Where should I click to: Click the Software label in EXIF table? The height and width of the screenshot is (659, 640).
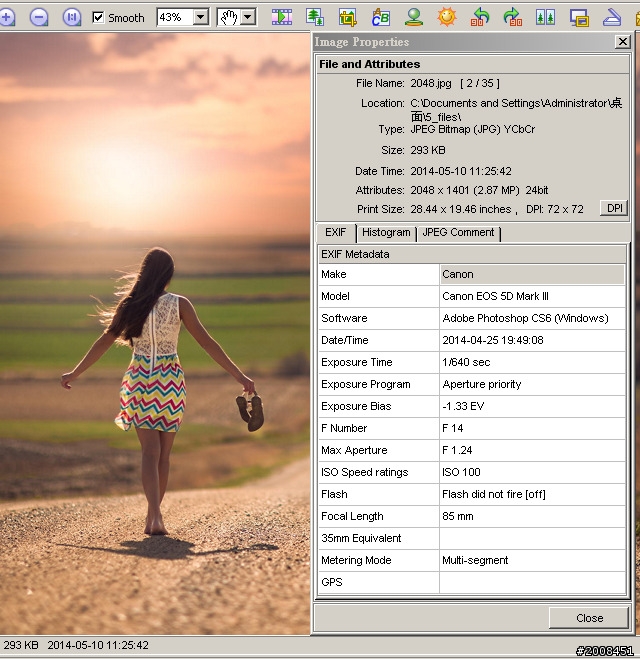[x=344, y=318]
